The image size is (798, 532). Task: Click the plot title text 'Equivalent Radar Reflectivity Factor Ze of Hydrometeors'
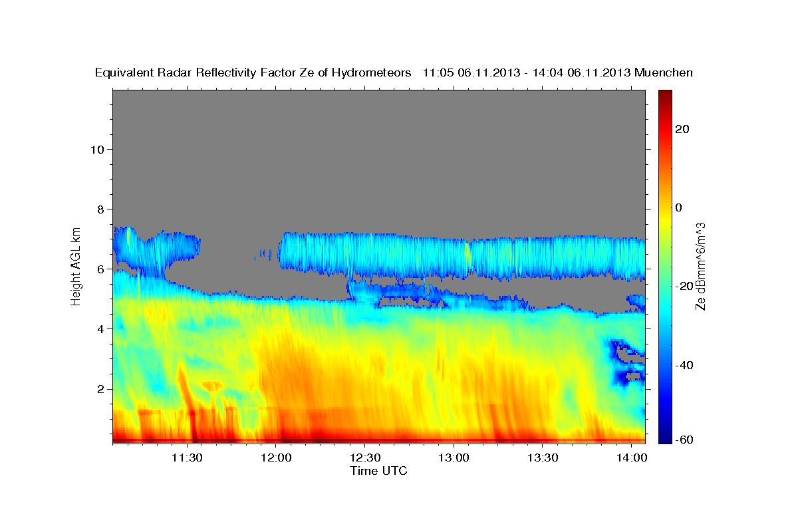click(253, 72)
